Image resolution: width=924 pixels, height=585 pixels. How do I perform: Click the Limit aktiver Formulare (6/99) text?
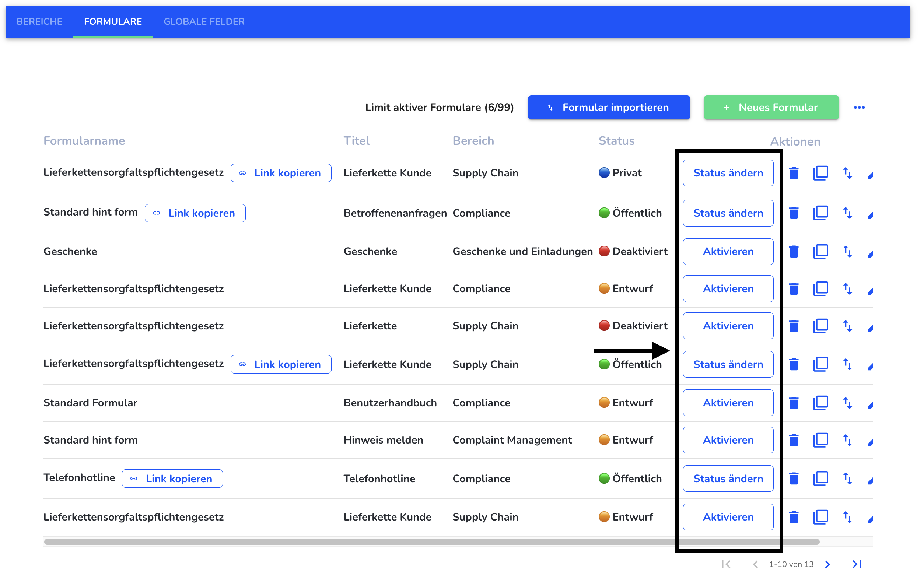[440, 108]
